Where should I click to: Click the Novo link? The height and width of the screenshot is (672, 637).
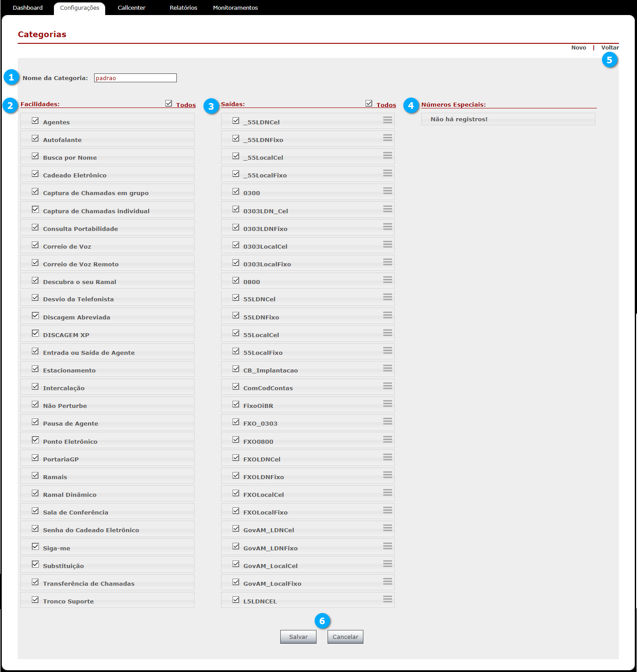[x=579, y=48]
